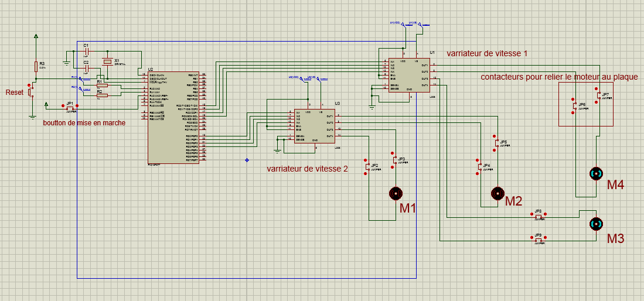The width and height of the screenshot is (644, 301).
Task: Click the ground symbol below Reset button
Action: tap(32, 117)
